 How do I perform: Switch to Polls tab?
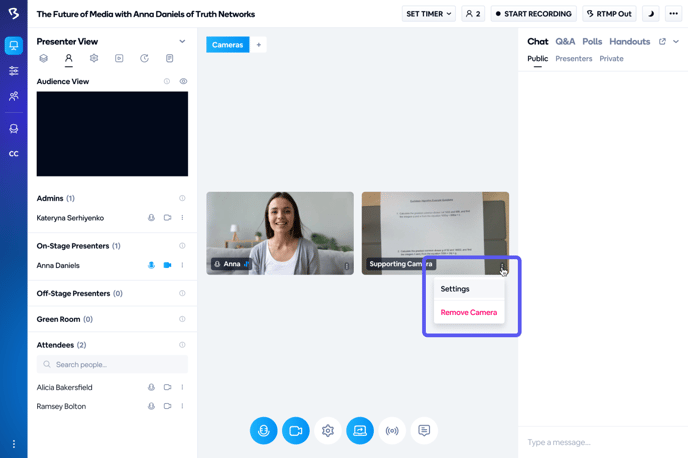pos(592,42)
